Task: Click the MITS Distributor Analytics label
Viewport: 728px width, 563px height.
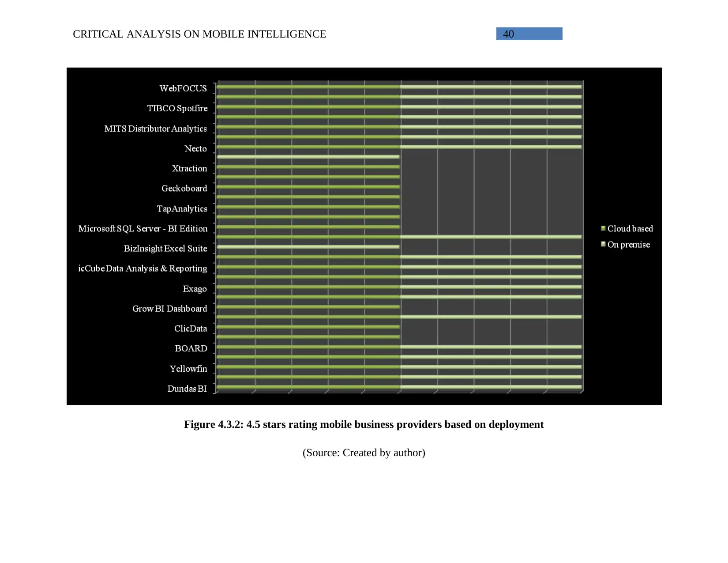Action: click(x=156, y=128)
